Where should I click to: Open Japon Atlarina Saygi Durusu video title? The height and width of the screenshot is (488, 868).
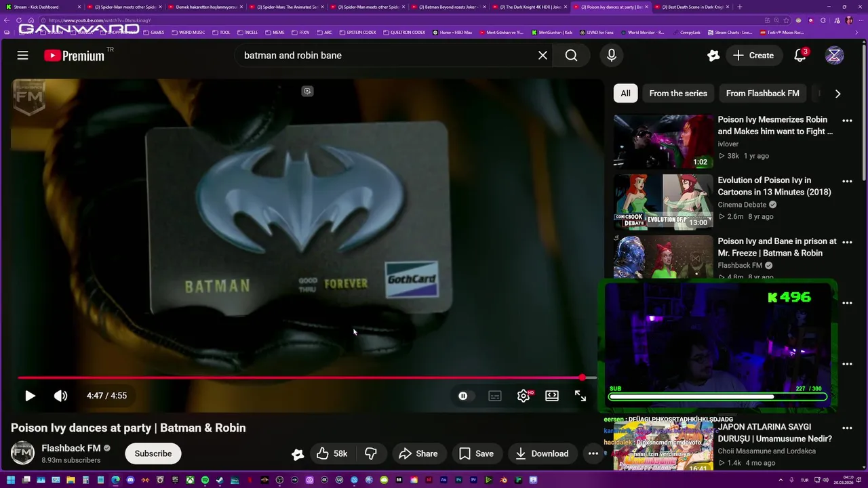tap(775, 432)
